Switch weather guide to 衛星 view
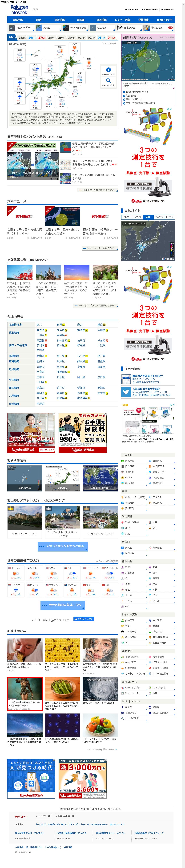185x868 pixels. point(127,217)
